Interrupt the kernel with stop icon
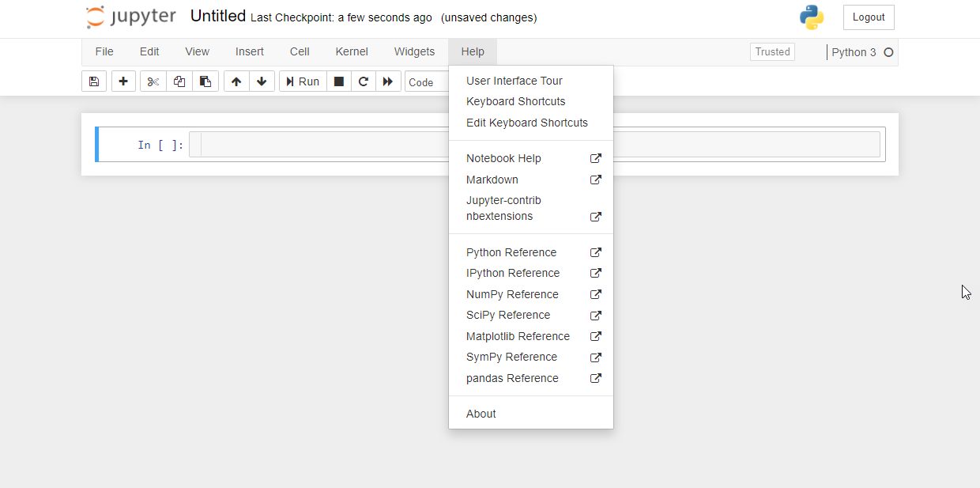The height and width of the screenshot is (488, 980). coord(338,81)
